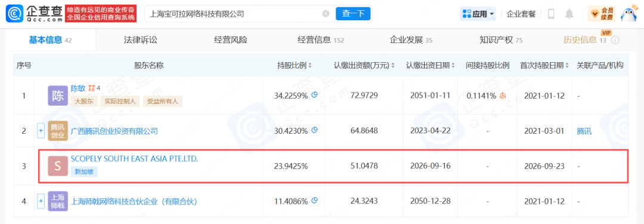This screenshot has width=644, height=224.
Task: Switch to 企业发展 tab
Action: click(x=411, y=40)
